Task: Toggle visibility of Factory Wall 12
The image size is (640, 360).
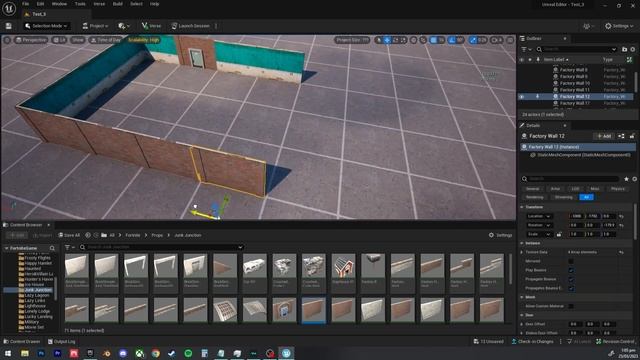Action: (x=522, y=97)
